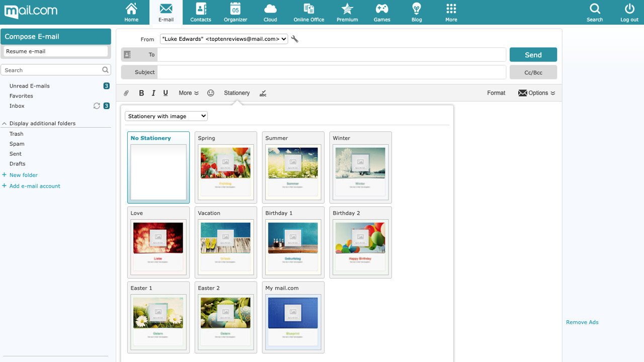Open the Games controller icon
Screen dimensions: 644x362
tap(382, 12)
